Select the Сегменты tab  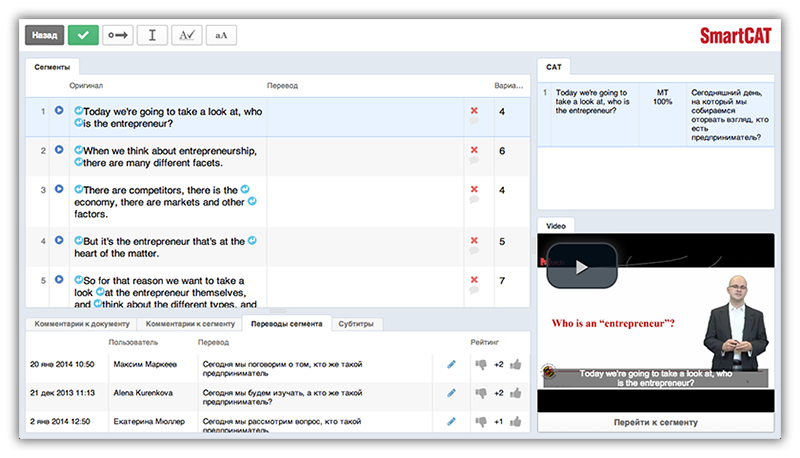52,67
